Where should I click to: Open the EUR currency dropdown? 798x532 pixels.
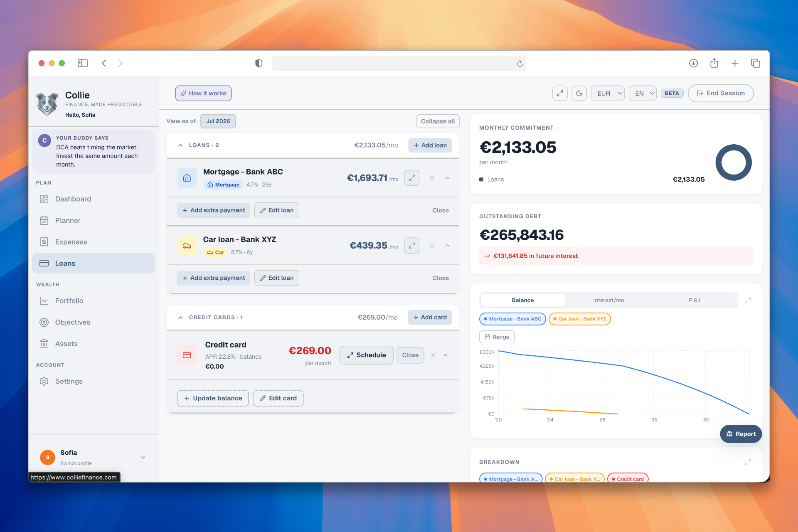[608, 93]
